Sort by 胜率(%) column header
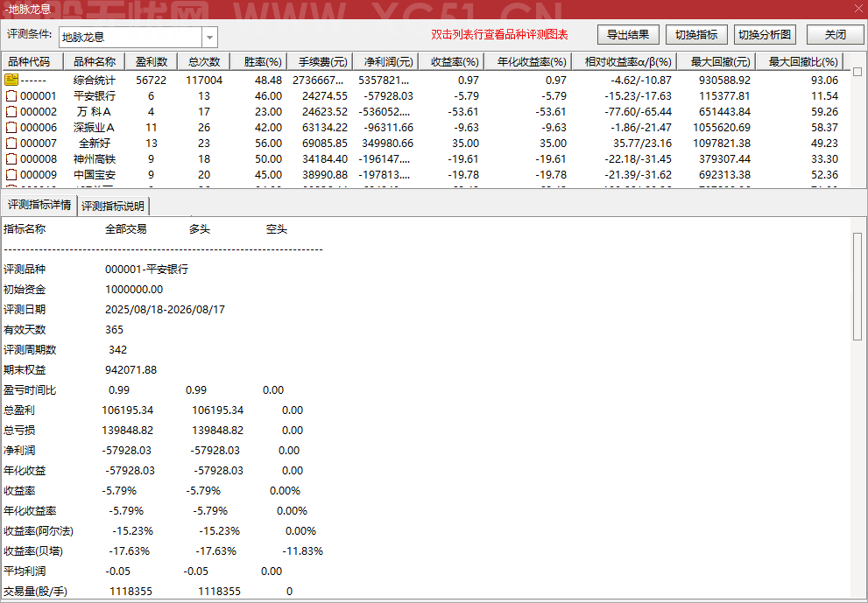Viewport: 868px width, 603px height. [x=258, y=61]
